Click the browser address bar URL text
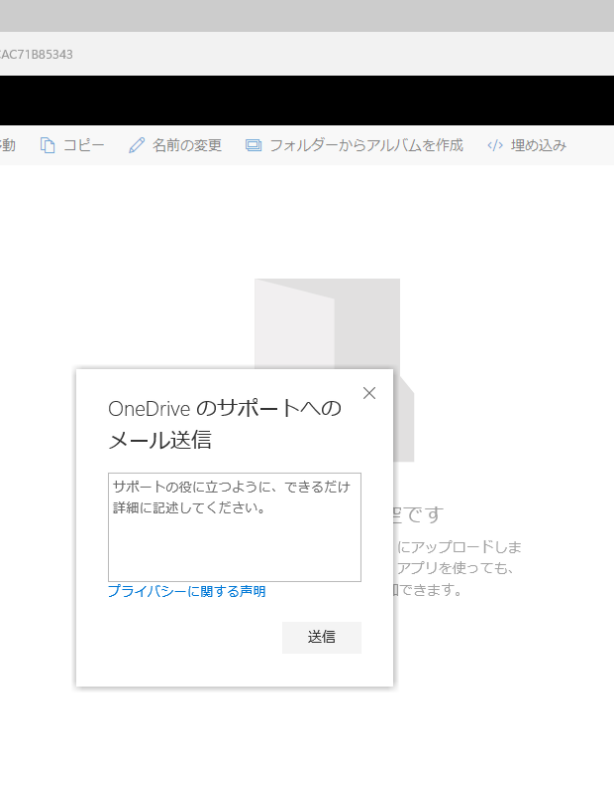 tap(36, 54)
